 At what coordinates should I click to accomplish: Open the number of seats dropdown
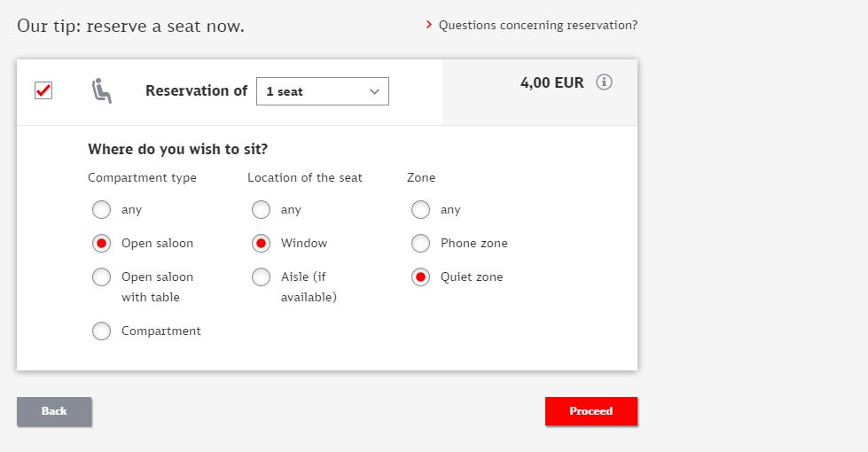pyautogui.click(x=322, y=91)
